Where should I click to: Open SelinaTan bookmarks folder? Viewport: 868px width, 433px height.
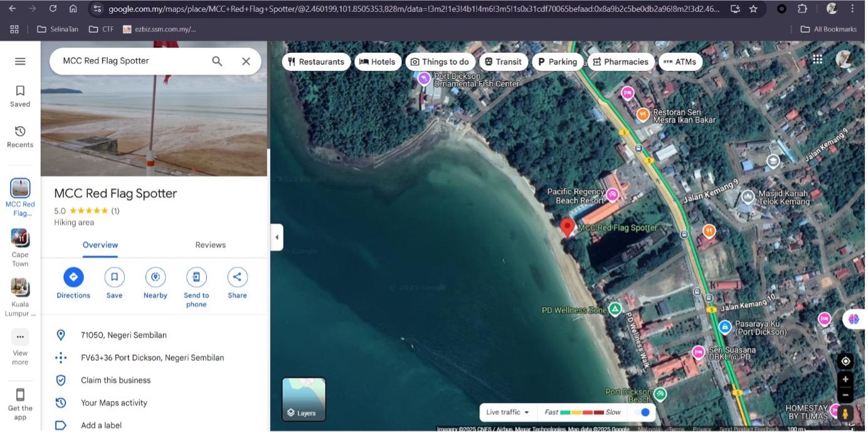(57, 29)
